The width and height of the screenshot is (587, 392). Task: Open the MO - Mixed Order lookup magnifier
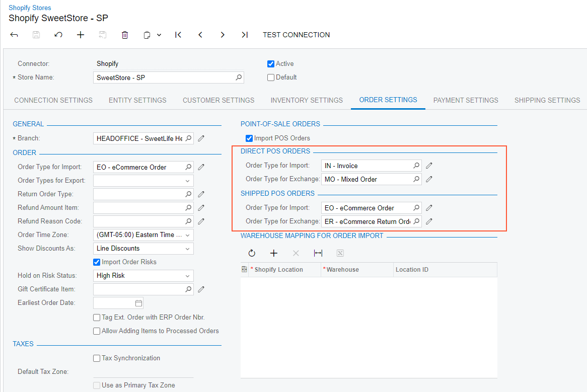coord(416,179)
